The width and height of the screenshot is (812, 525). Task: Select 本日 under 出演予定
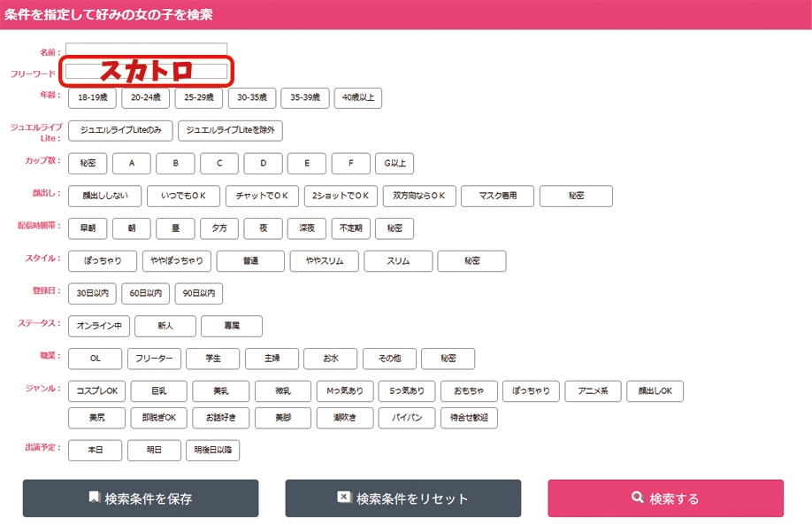point(95,450)
